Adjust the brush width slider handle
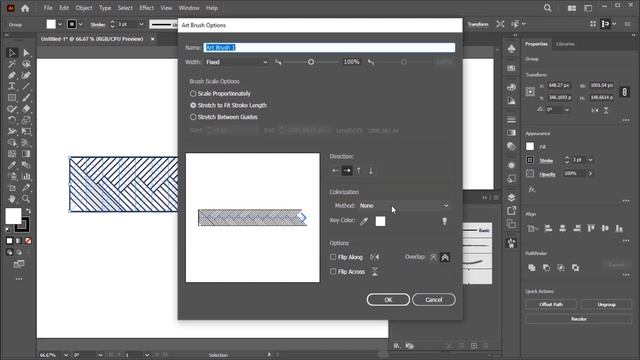The width and height of the screenshot is (640, 360). pos(311,62)
